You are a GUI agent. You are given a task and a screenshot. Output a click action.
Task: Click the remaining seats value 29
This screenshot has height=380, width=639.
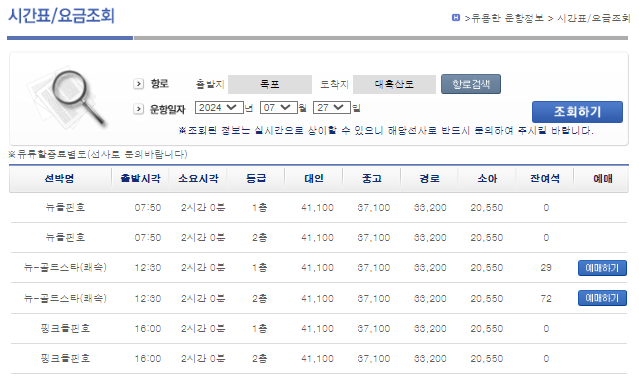546,267
